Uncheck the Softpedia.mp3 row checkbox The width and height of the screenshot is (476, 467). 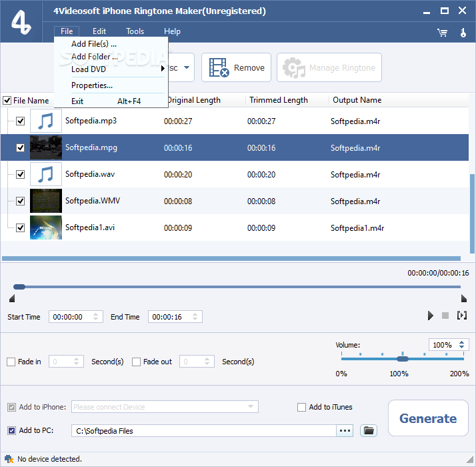(x=21, y=121)
